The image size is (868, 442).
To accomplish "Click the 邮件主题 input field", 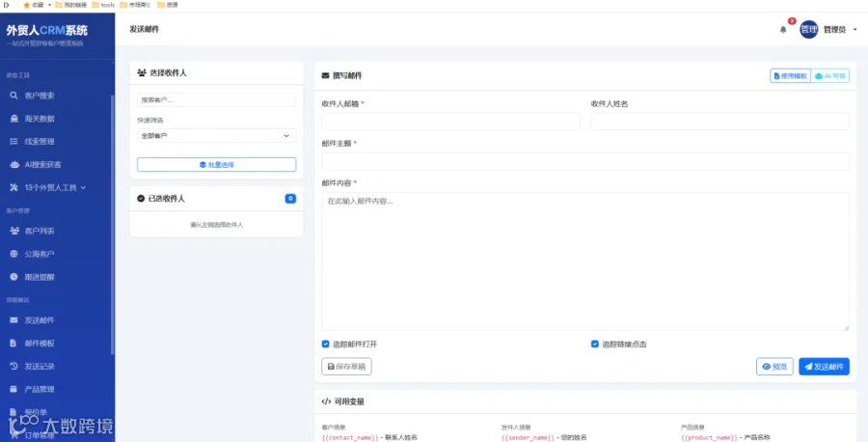I will click(585, 161).
